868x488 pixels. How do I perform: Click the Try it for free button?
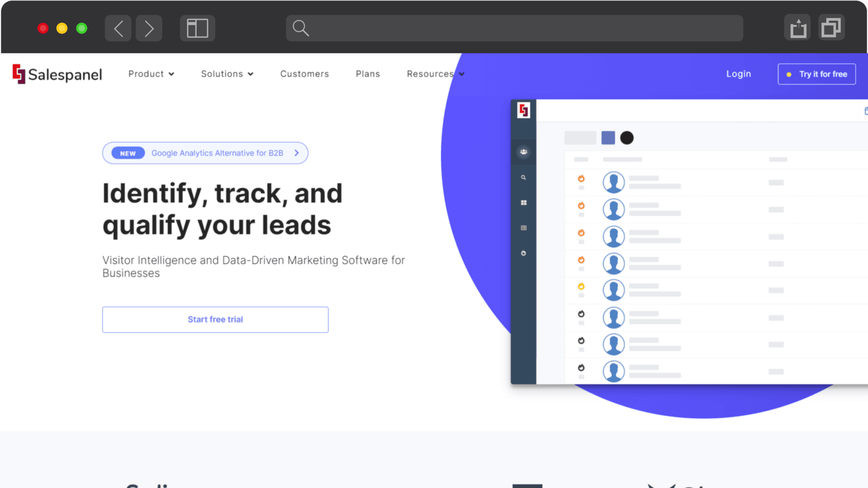[x=817, y=73]
